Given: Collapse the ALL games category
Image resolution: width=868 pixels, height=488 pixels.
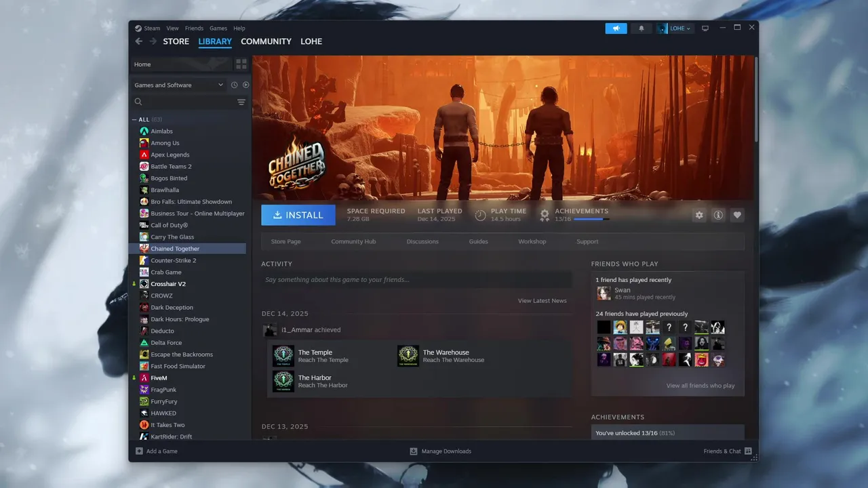Looking at the screenshot, I should (134, 119).
